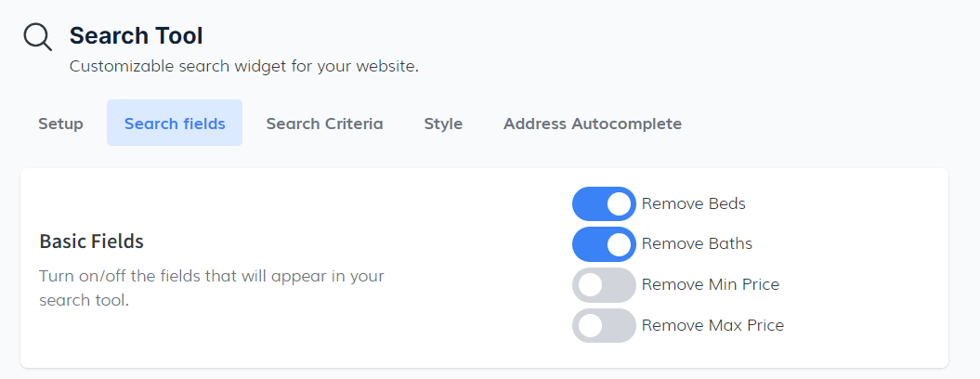The image size is (980, 379).
Task: Switch to the Search Criteria tab
Action: click(324, 124)
